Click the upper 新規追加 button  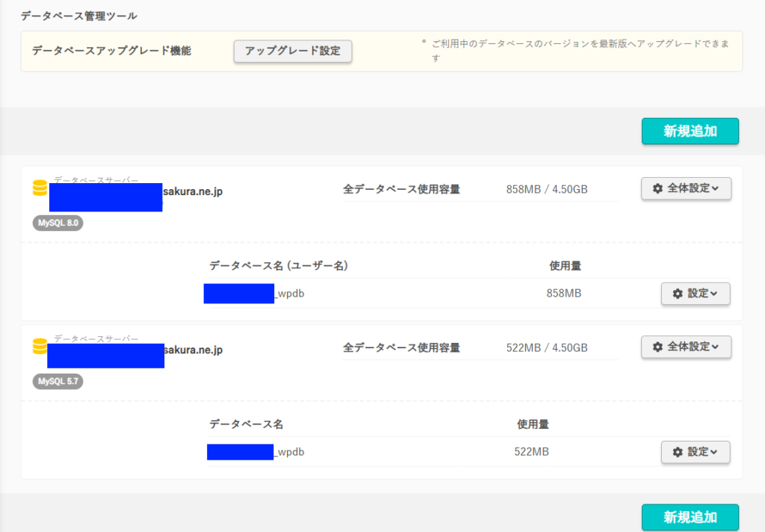point(690,131)
